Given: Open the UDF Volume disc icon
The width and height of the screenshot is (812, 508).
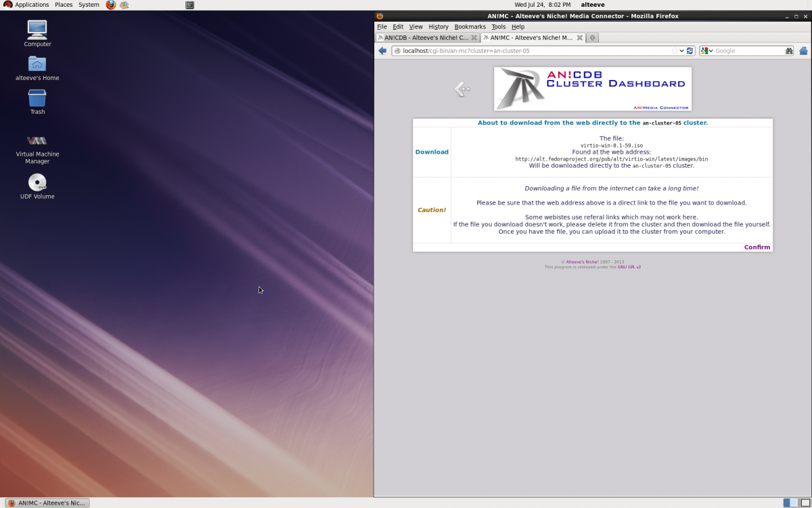Looking at the screenshot, I should pyautogui.click(x=37, y=183).
